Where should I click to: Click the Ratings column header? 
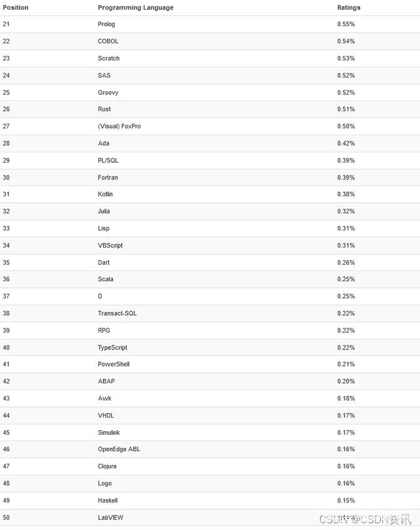coord(348,8)
